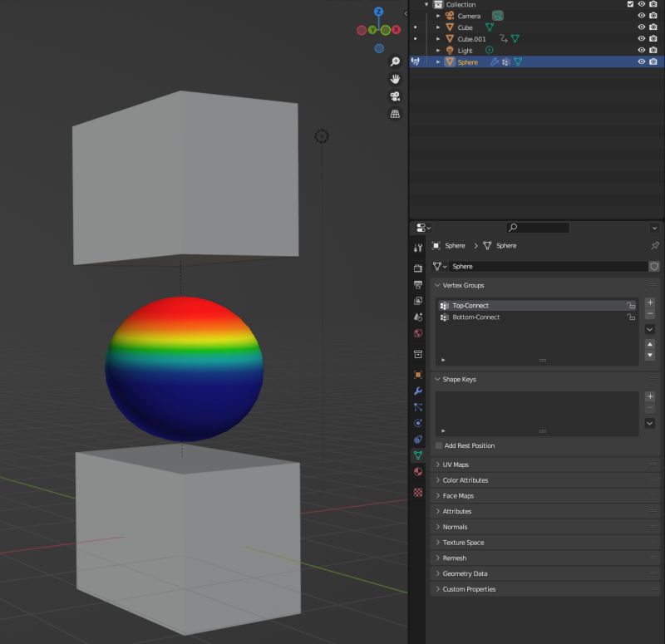This screenshot has width=665, height=644.
Task: Click the hand pan icon in the viewport
Action: [x=395, y=79]
